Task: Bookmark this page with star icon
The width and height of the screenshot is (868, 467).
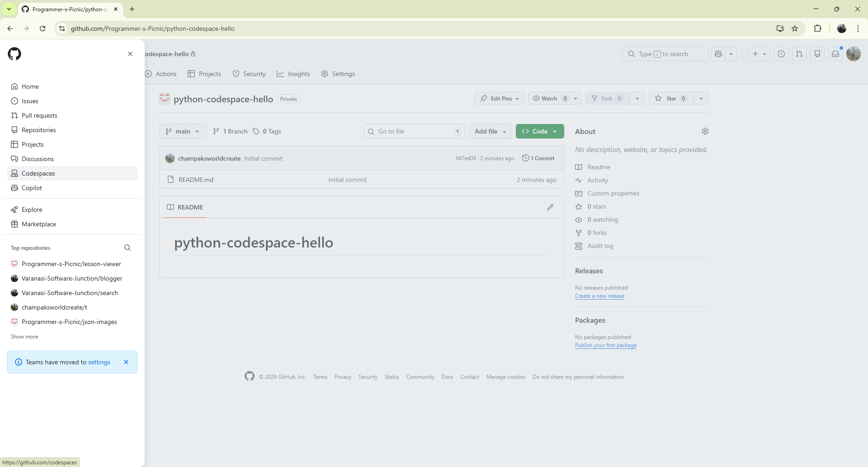Action: coord(795,29)
